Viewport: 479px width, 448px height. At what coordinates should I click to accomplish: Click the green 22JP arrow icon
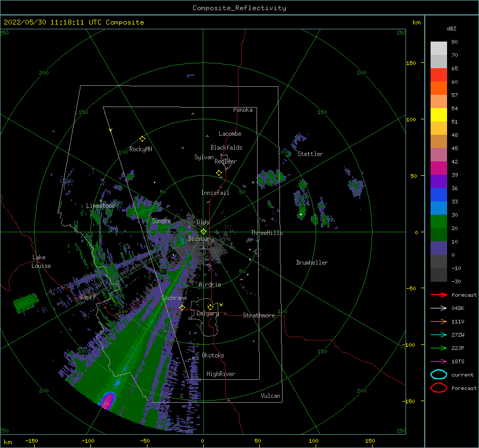coord(439,348)
